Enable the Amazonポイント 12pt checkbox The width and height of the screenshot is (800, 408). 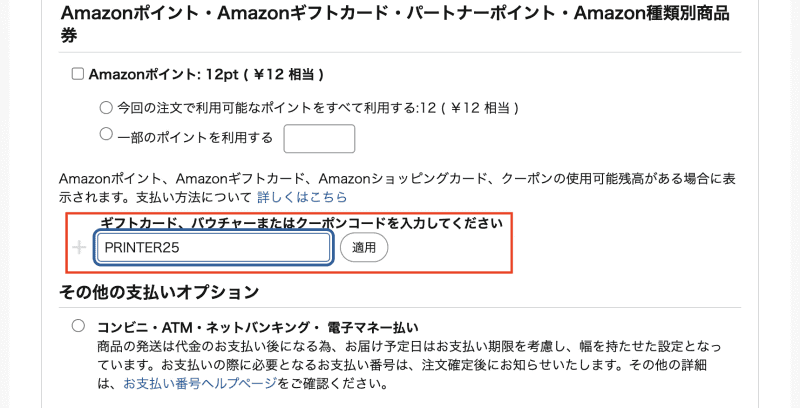77,74
